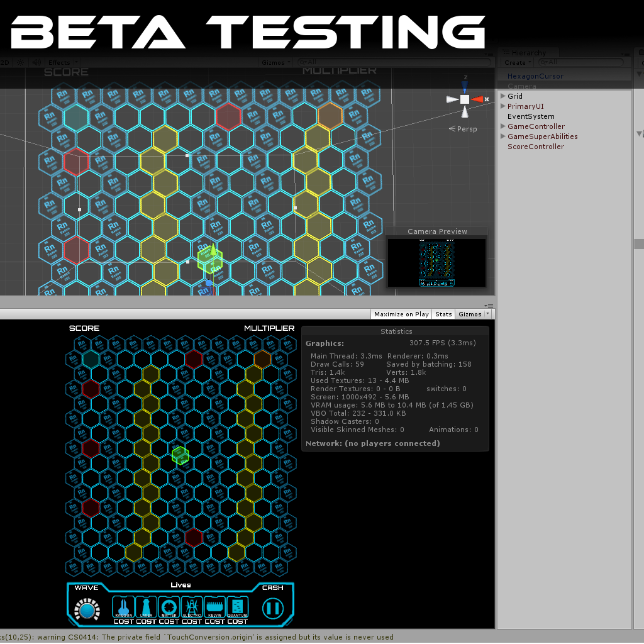Toggle scene lighting sun icon

20,62
